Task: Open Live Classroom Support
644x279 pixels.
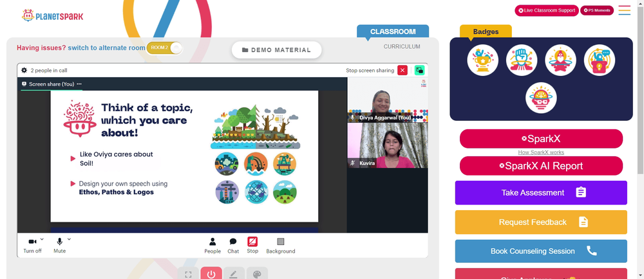Action: click(x=547, y=11)
